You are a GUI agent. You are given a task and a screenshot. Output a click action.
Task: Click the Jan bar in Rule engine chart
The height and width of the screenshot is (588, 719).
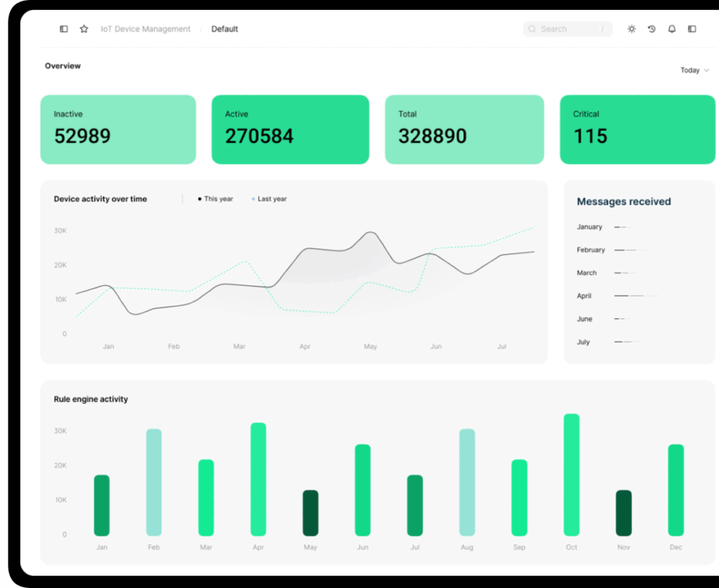(x=102, y=505)
